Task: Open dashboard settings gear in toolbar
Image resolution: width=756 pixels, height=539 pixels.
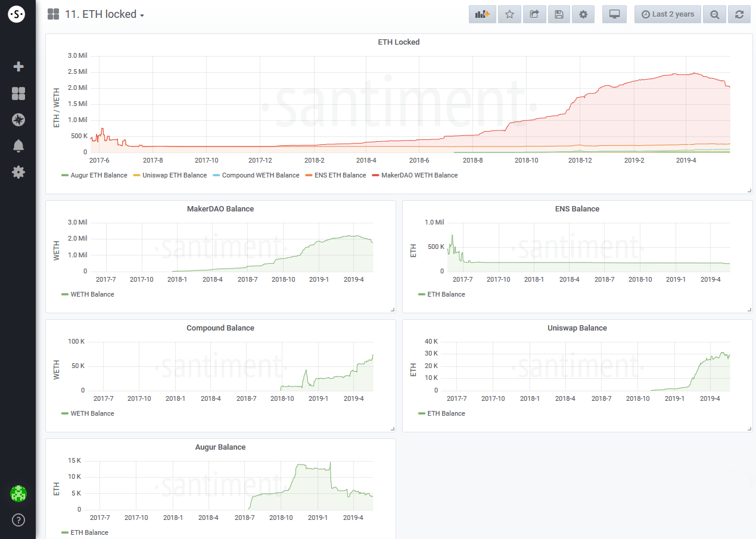Action: point(583,14)
